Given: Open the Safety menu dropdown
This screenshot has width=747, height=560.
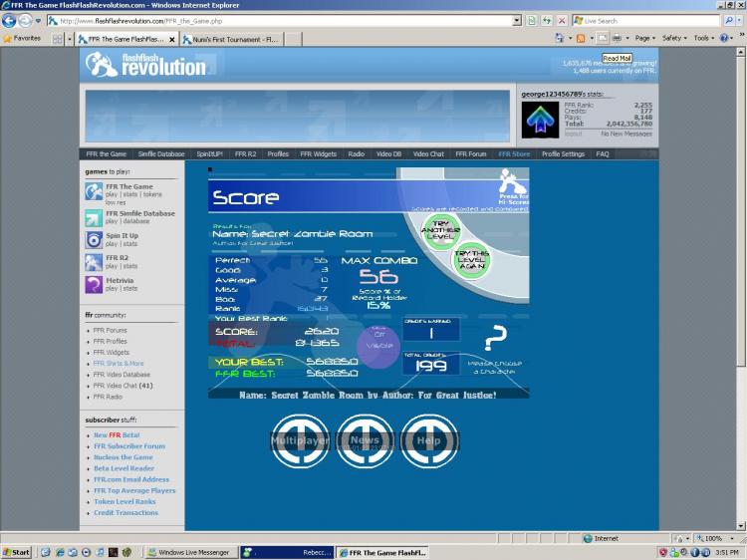Looking at the screenshot, I should coord(674,38).
